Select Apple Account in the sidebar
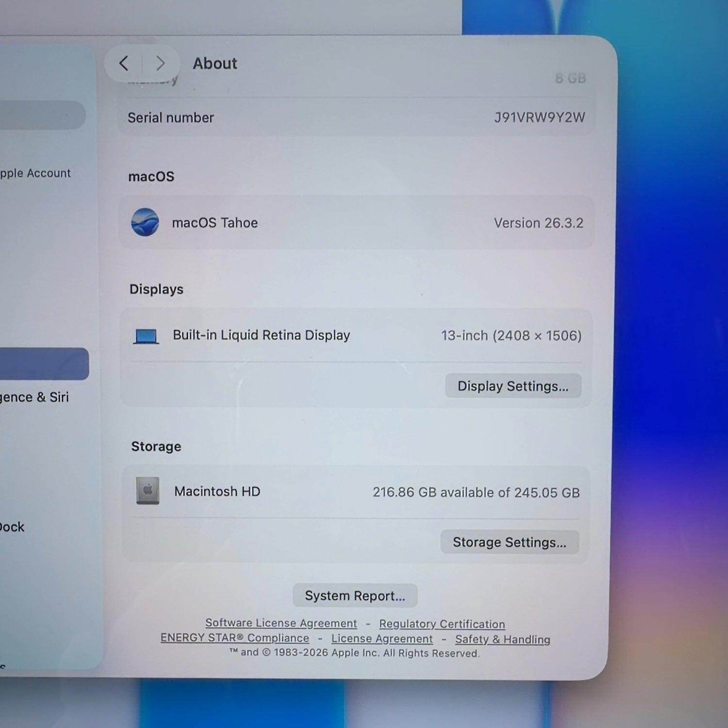Screen dimensions: 728x728 (35, 173)
